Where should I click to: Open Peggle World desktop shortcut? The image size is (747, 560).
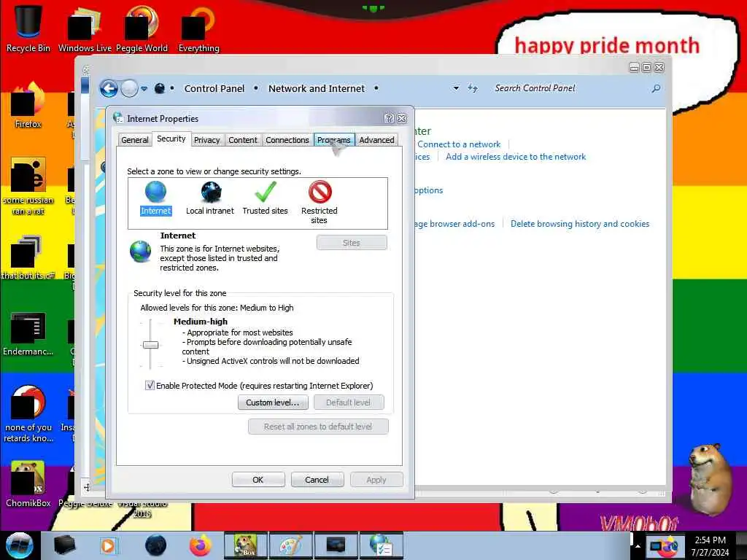click(142, 28)
